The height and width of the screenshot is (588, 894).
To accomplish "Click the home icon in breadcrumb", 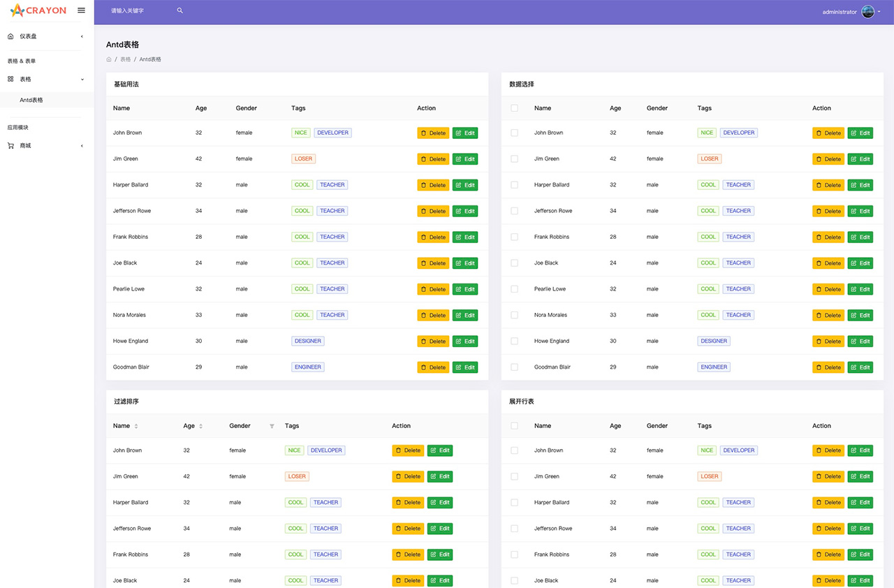I will tap(109, 59).
